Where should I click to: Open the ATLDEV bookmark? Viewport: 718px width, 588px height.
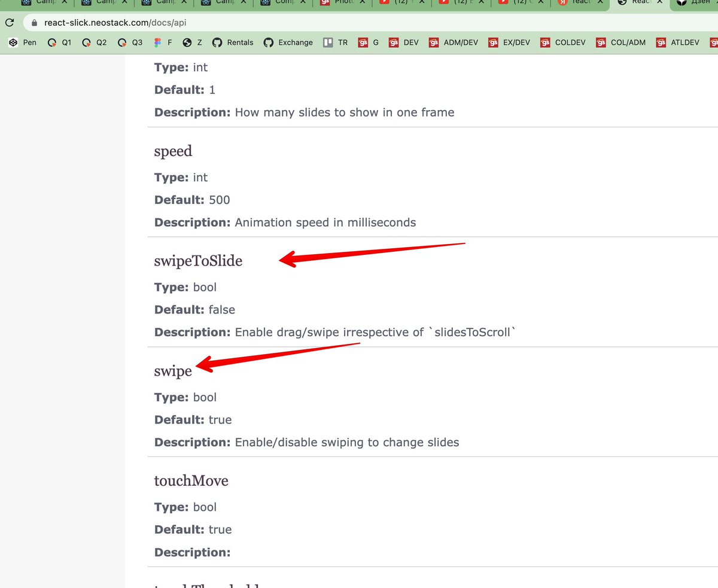678,42
